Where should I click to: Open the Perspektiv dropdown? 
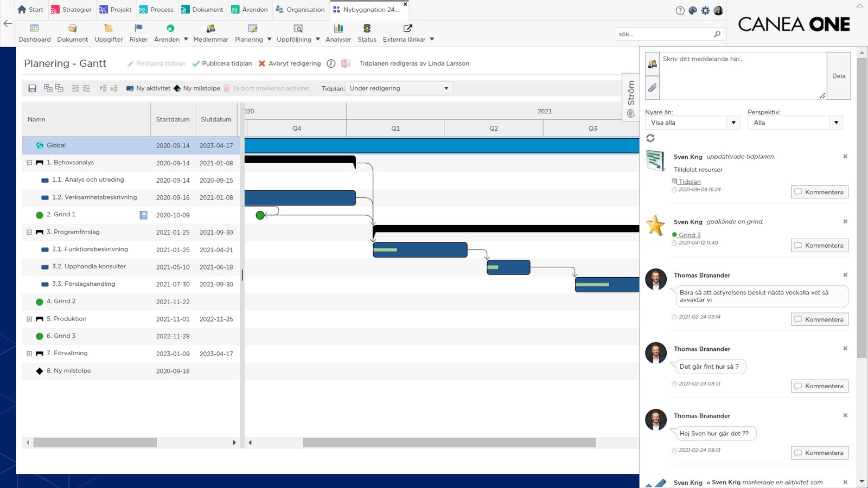coord(795,123)
